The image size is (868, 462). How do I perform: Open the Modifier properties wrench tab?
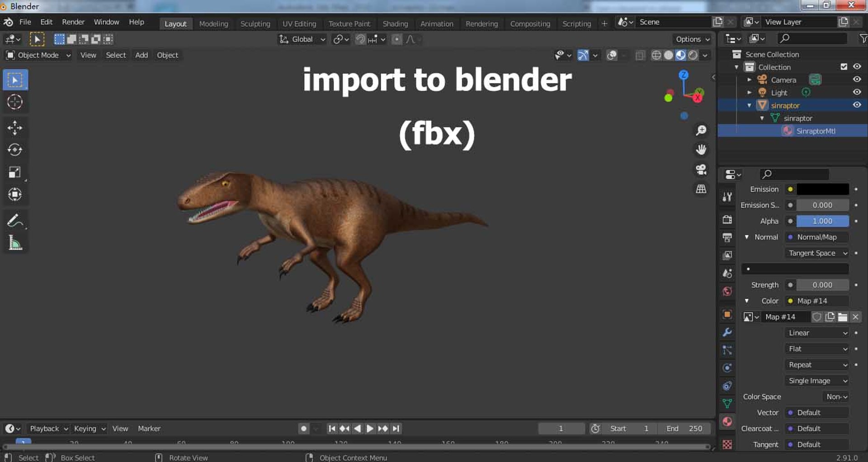[x=727, y=332]
